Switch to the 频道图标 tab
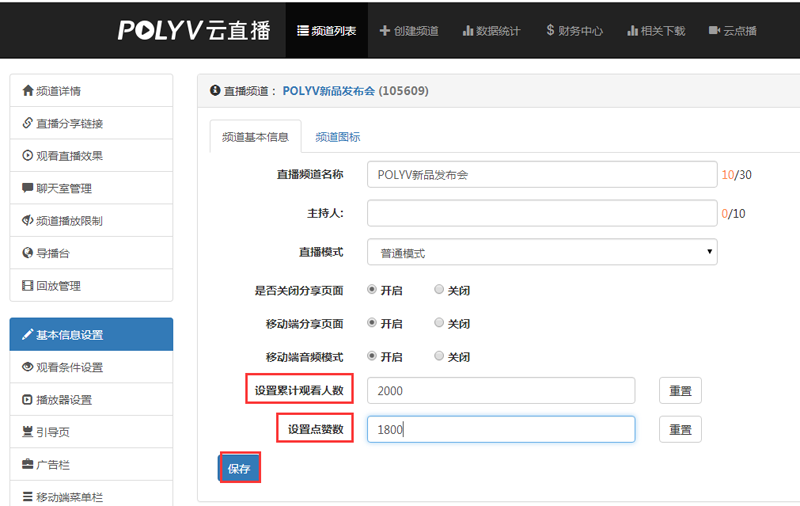800x506 pixels. tap(337, 137)
